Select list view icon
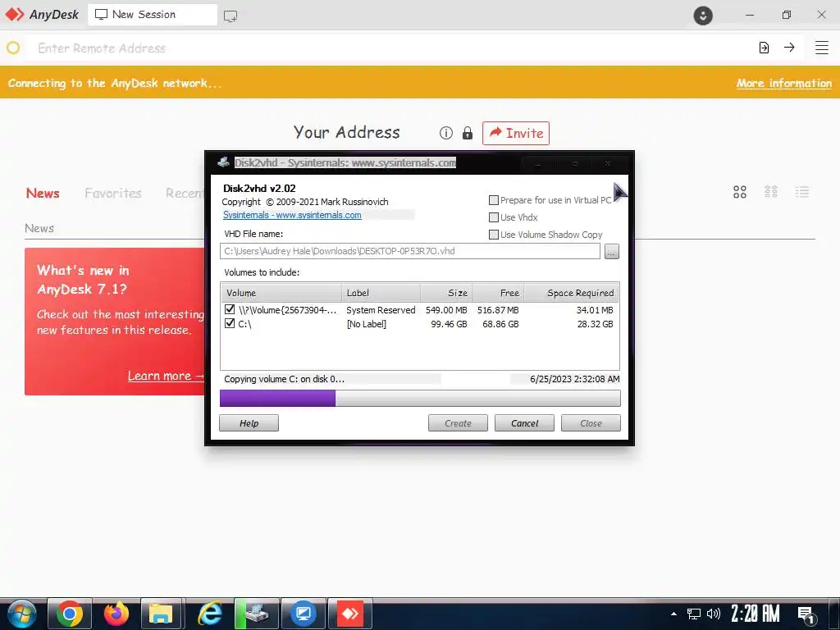 [x=802, y=192]
